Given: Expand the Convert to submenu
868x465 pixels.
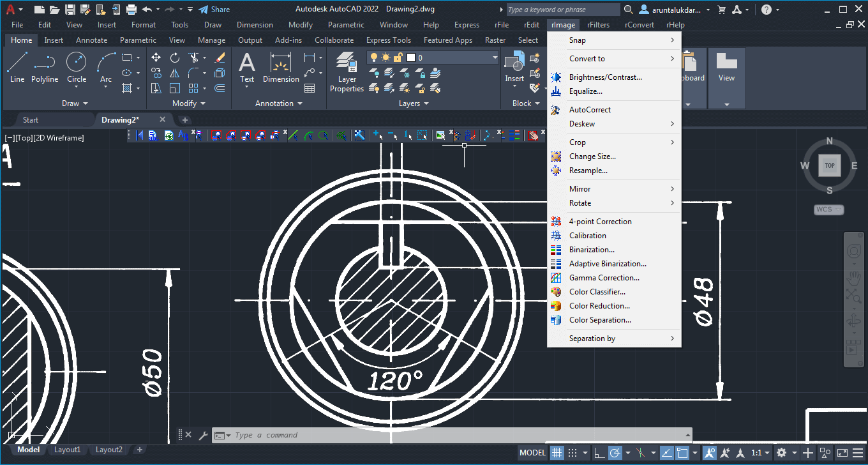Looking at the screenshot, I should point(614,59).
